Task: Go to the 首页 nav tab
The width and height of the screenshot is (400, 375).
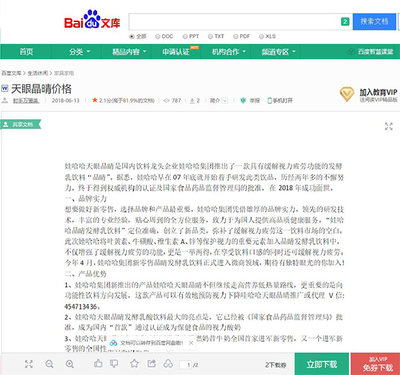Action: point(26,52)
